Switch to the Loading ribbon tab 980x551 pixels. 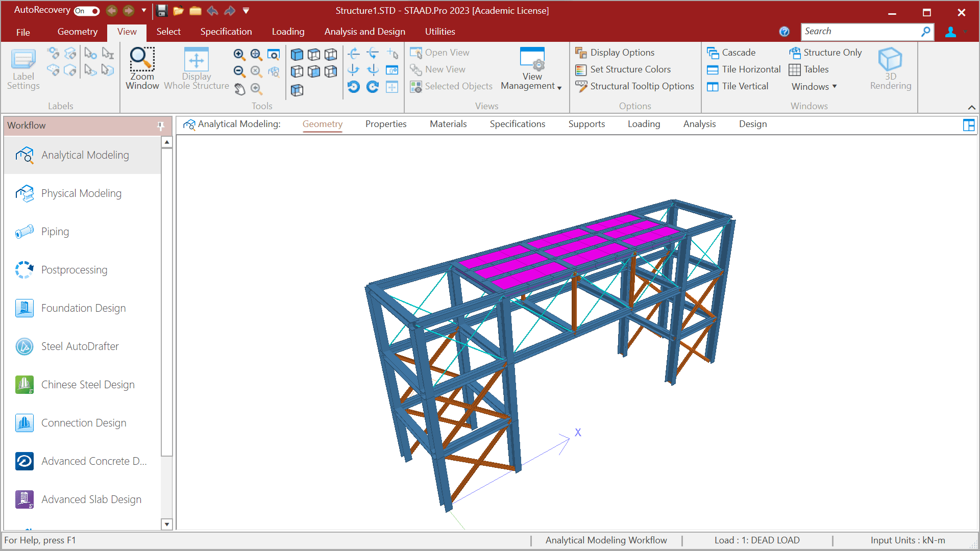[x=288, y=32]
